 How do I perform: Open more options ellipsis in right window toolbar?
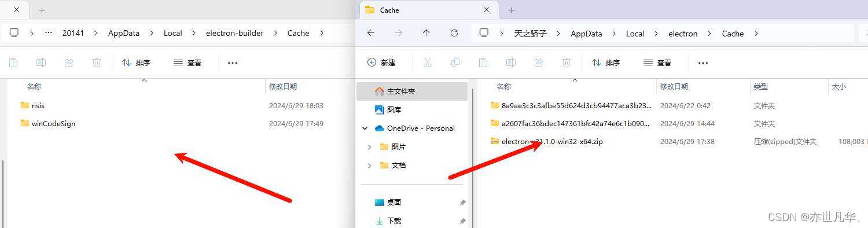click(x=703, y=63)
